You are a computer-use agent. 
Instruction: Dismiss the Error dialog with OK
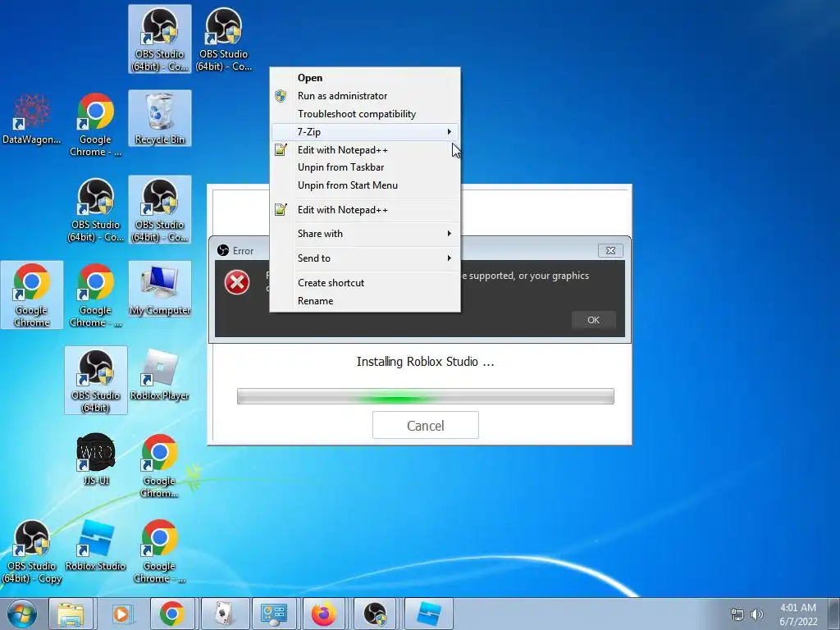(594, 320)
